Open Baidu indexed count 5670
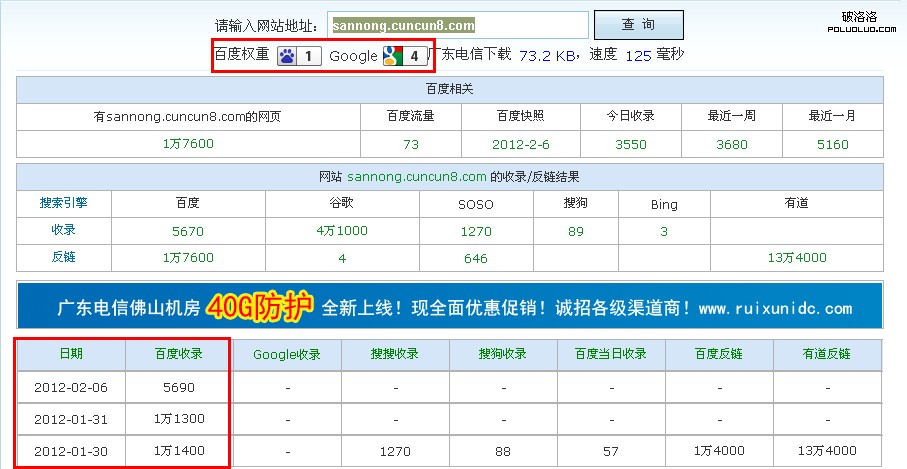The height and width of the screenshot is (469, 907). (x=187, y=231)
